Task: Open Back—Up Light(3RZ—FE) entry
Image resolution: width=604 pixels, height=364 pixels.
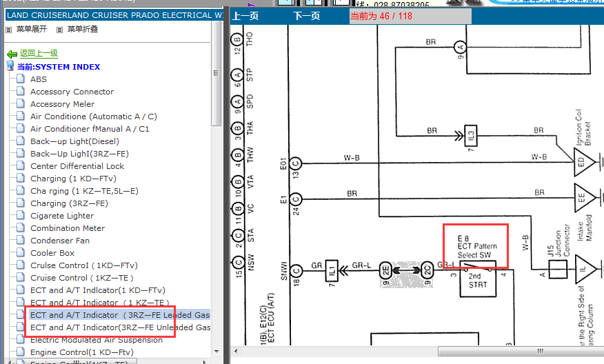Action: point(79,154)
